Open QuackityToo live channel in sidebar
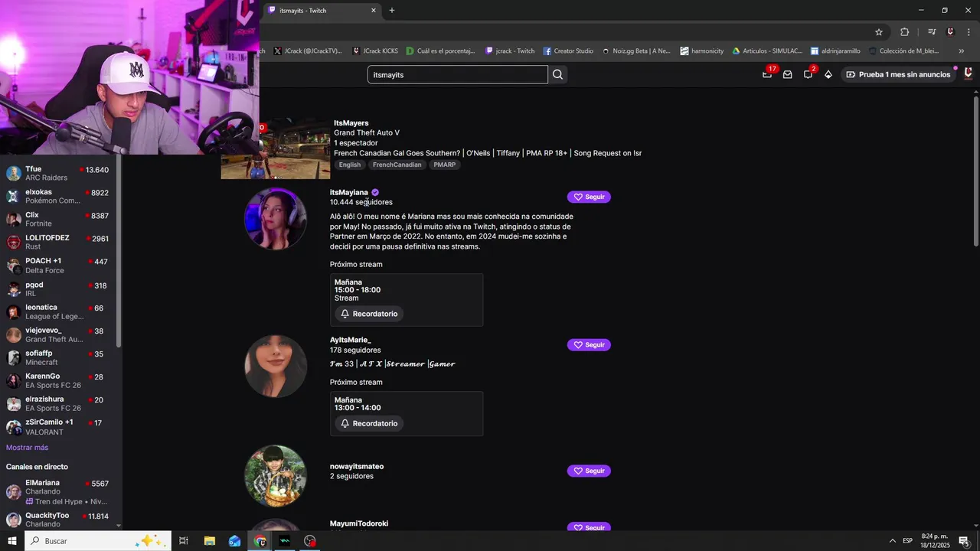980x551 pixels. [58, 520]
